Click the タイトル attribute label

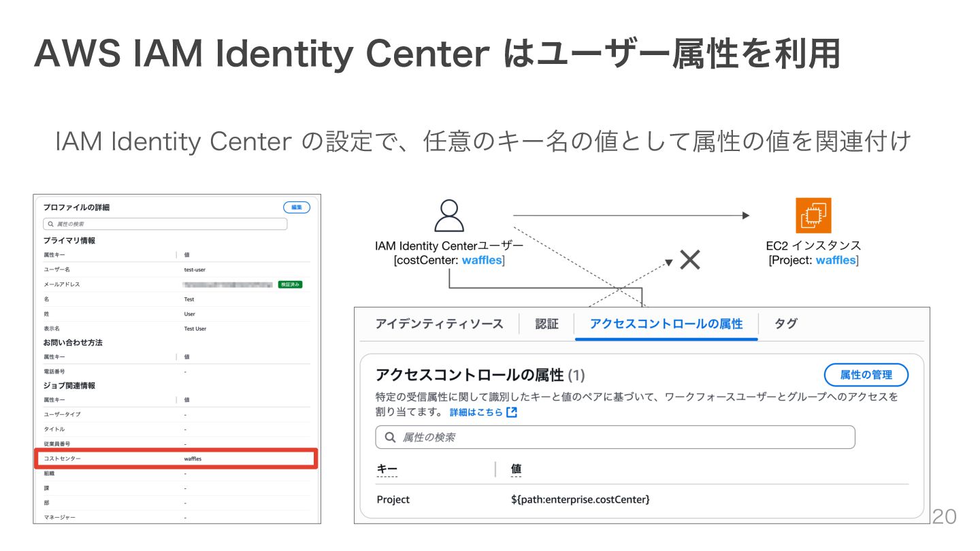[54, 429]
